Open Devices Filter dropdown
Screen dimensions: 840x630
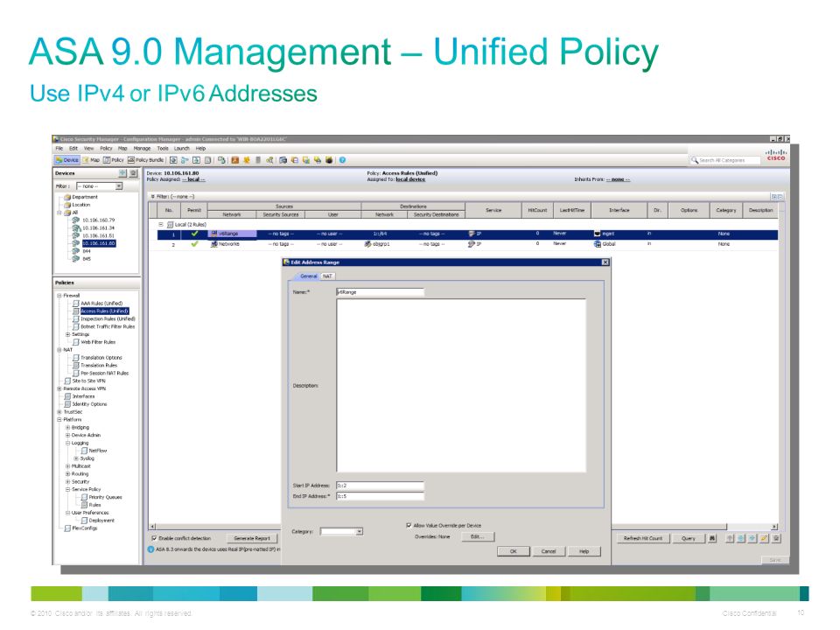(119, 186)
